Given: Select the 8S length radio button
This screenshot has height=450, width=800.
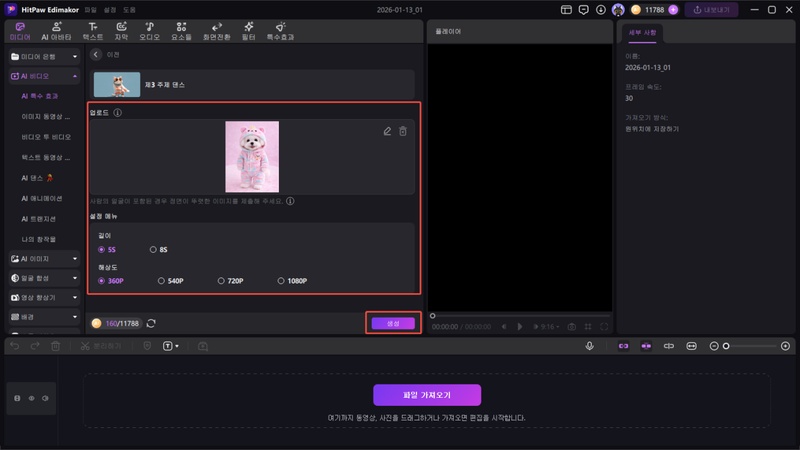Looking at the screenshot, I should 153,249.
